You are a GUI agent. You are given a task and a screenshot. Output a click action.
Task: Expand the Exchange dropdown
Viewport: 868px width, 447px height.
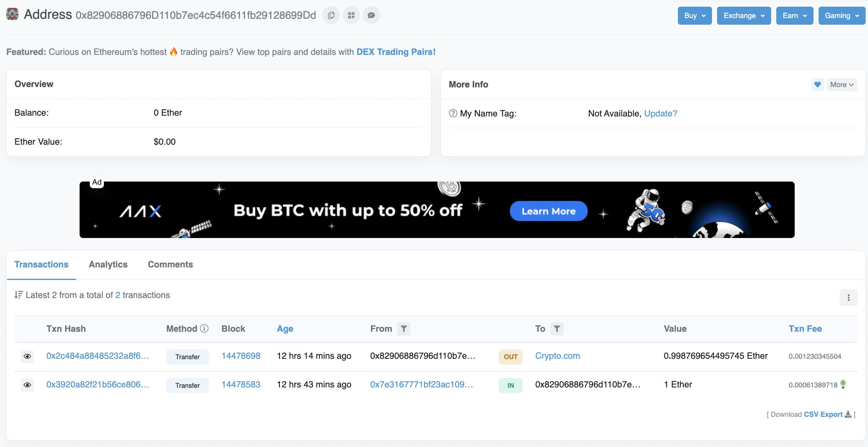[744, 16]
